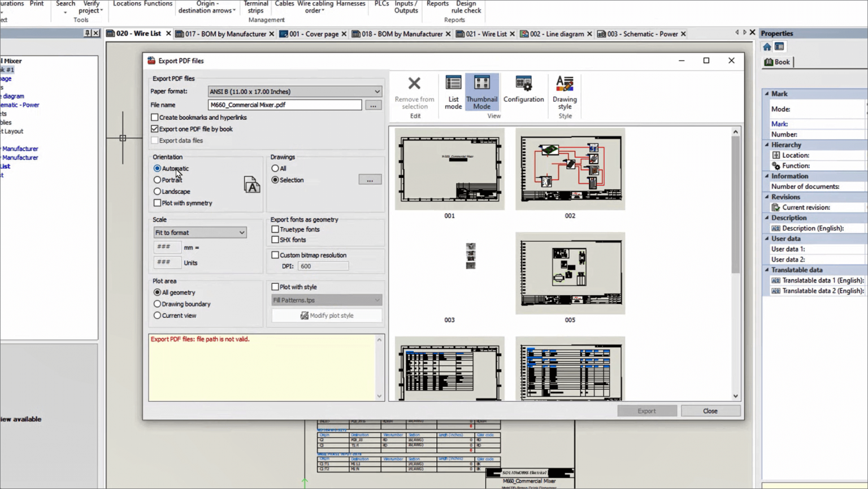Click Translatable data 1 icon
The image size is (868, 489).
(x=776, y=280)
